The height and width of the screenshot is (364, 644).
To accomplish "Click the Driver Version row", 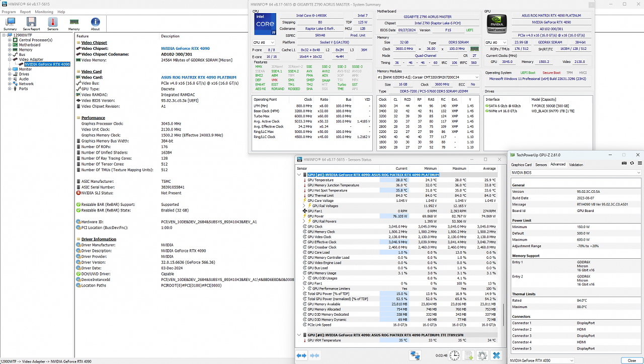I will [x=185, y=262].
